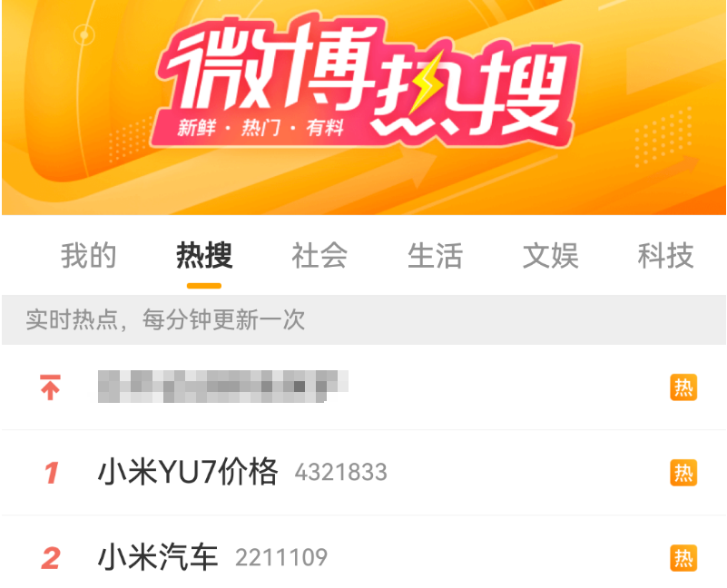Image resolution: width=727 pixels, height=588 pixels.
Task: Open the 文娱 tab
Action: (550, 255)
